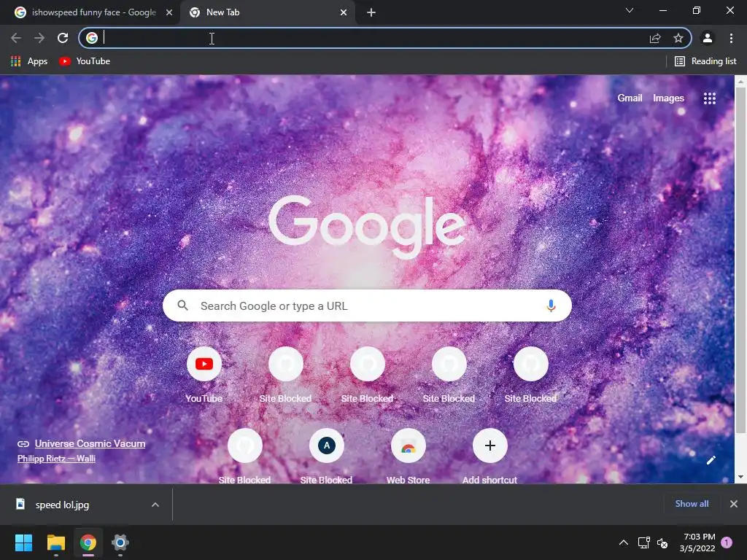
Task: Reload the current page
Action: tap(63, 38)
